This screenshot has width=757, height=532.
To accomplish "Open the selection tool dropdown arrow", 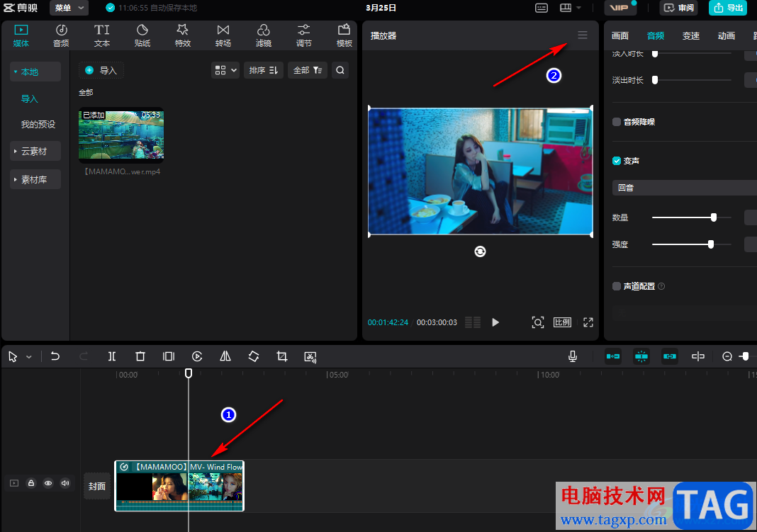I will click(x=29, y=357).
